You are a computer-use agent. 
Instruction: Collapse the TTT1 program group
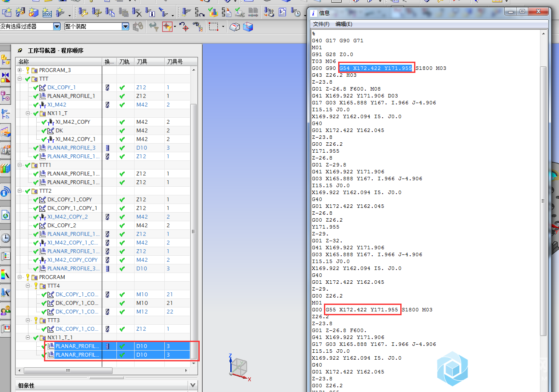[20, 165]
